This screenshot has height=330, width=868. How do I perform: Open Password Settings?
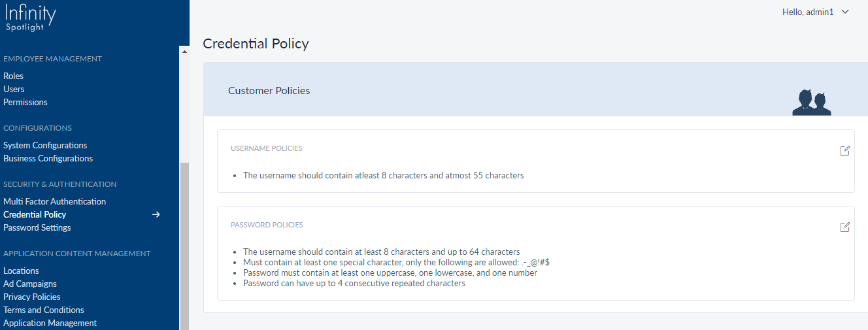coord(37,227)
